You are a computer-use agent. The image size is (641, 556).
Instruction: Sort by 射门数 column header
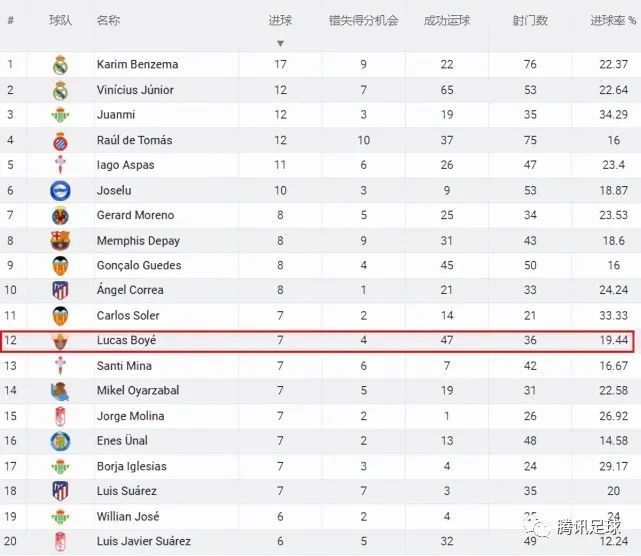point(530,20)
